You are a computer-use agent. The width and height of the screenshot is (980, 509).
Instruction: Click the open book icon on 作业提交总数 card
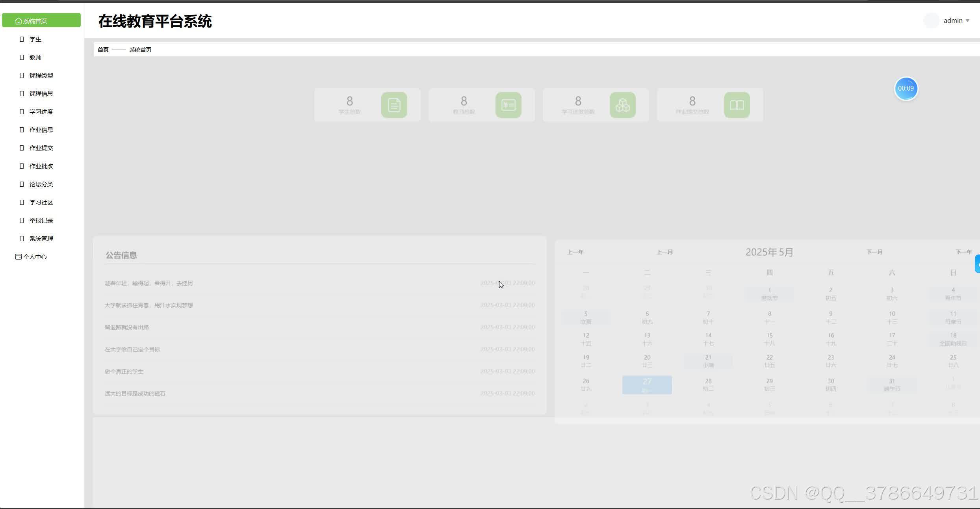coord(737,105)
